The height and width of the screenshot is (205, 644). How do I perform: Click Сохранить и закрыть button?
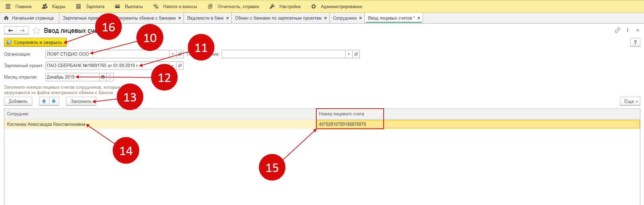pyautogui.click(x=35, y=42)
